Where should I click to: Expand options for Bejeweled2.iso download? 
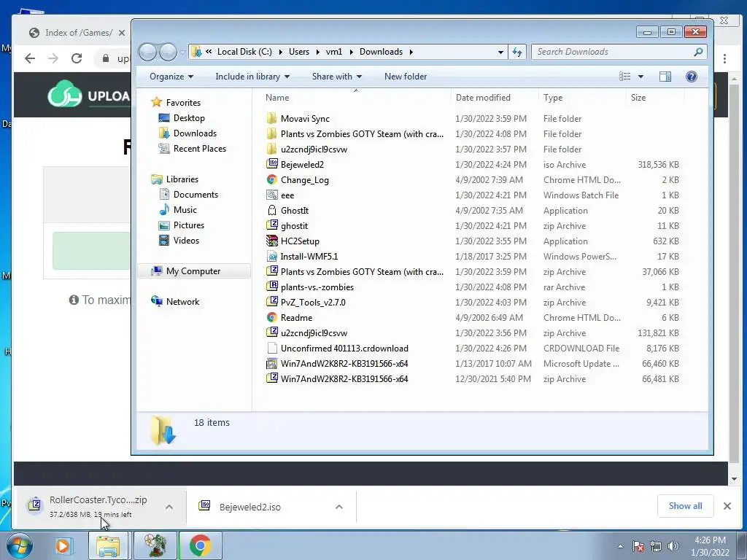[x=339, y=507]
